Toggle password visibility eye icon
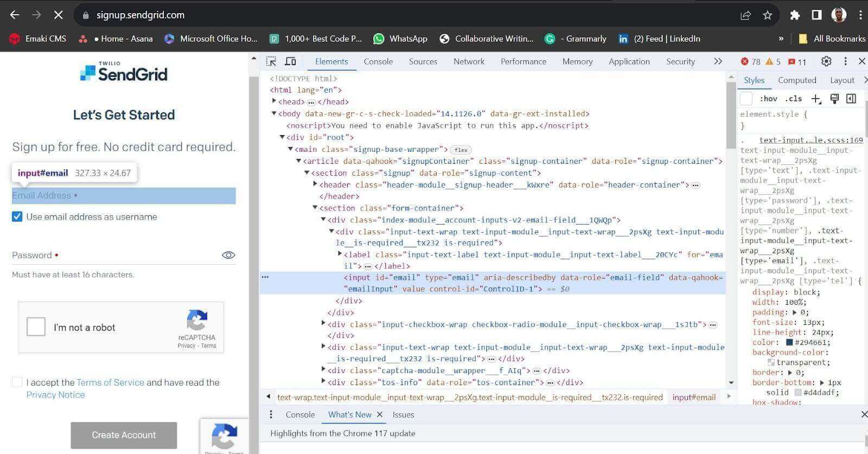This screenshot has height=454, width=868. coord(228,255)
